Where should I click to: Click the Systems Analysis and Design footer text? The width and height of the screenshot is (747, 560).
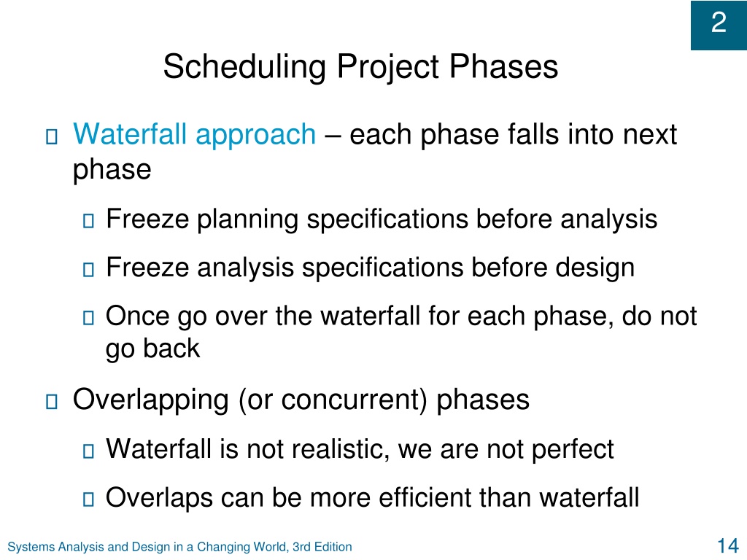click(179, 547)
